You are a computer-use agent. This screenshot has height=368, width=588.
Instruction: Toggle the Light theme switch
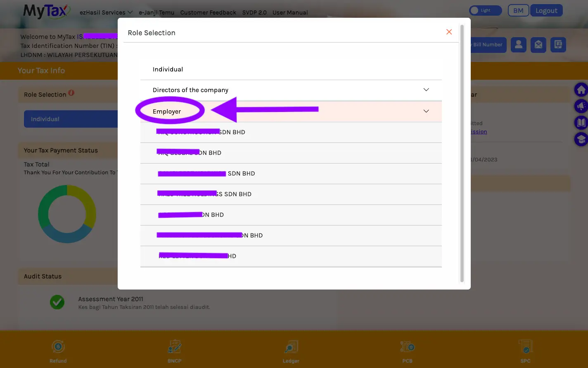click(486, 10)
